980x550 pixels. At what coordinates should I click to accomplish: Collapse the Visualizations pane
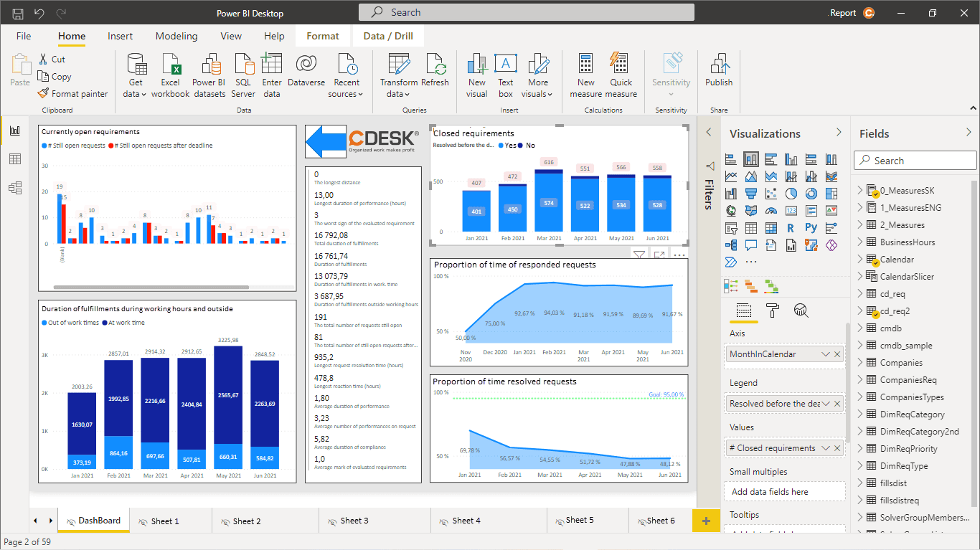pyautogui.click(x=839, y=133)
